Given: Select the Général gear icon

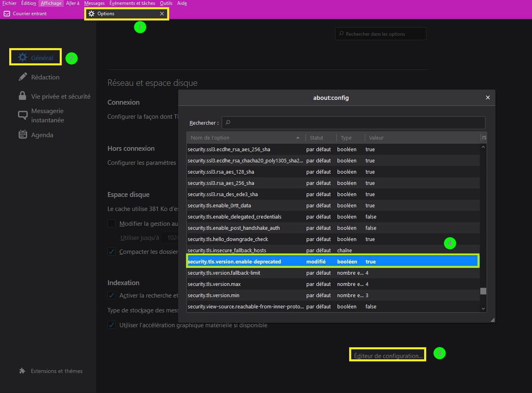Looking at the screenshot, I should point(23,57).
